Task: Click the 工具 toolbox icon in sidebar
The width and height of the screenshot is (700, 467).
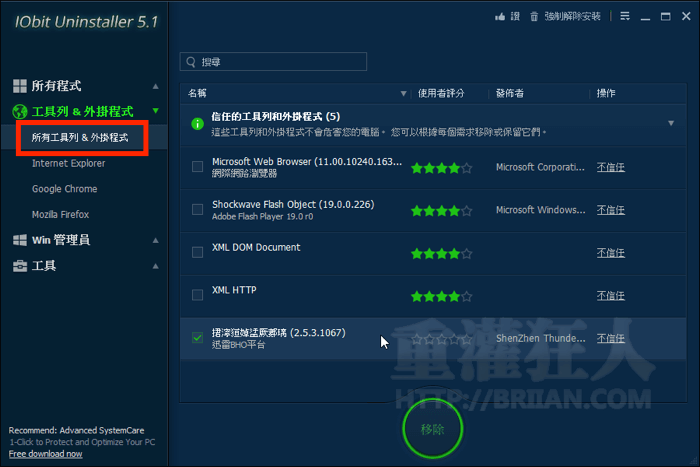Action: pos(19,266)
